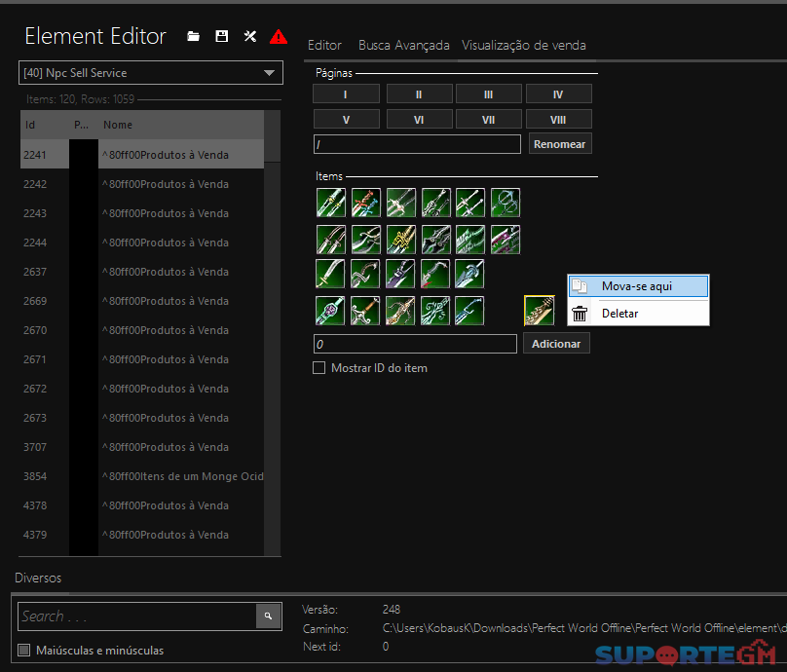Go to page V

click(347, 120)
